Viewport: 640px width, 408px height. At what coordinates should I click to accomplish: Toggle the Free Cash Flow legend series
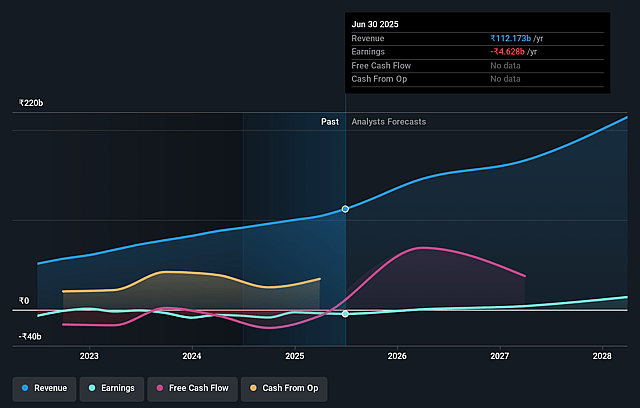pyautogui.click(x=192, y=388)
